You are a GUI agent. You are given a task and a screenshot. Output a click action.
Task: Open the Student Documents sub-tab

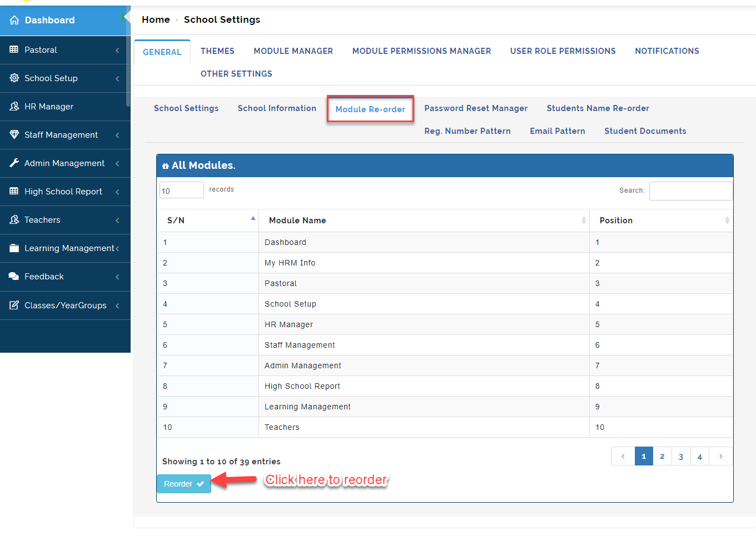pyautogui.click(x=645, y=131)
